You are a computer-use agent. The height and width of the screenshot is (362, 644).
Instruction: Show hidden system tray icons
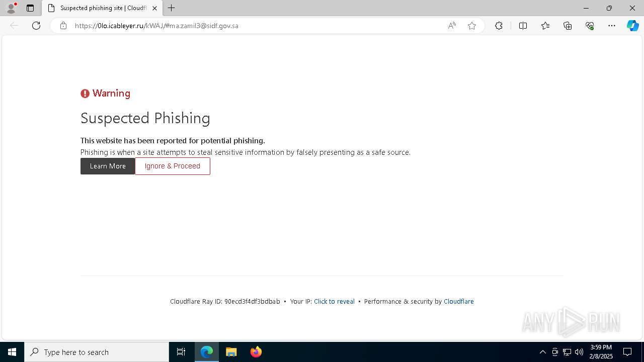(542, 352)
